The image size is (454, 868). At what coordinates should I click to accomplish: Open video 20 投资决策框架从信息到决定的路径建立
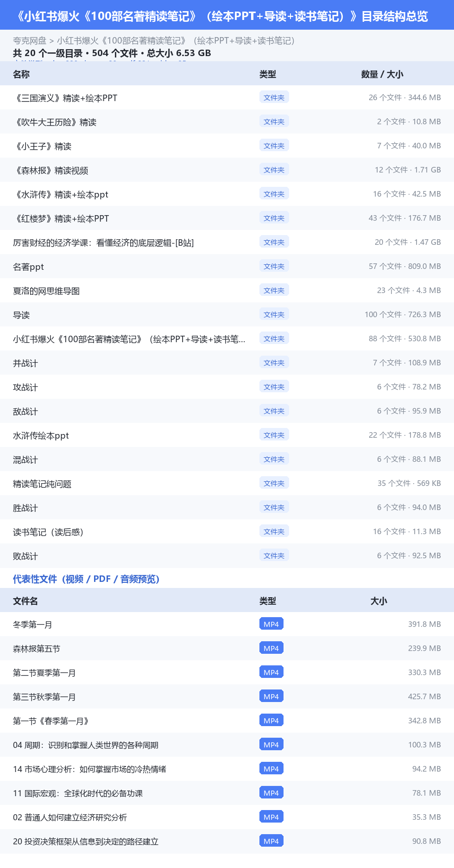click(86, 842)
